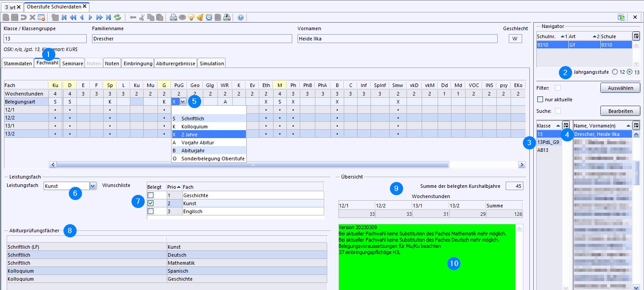Viewport: 644px width, 290px height.
Task: Jump to first record arrow
Action: pos(64,17)
